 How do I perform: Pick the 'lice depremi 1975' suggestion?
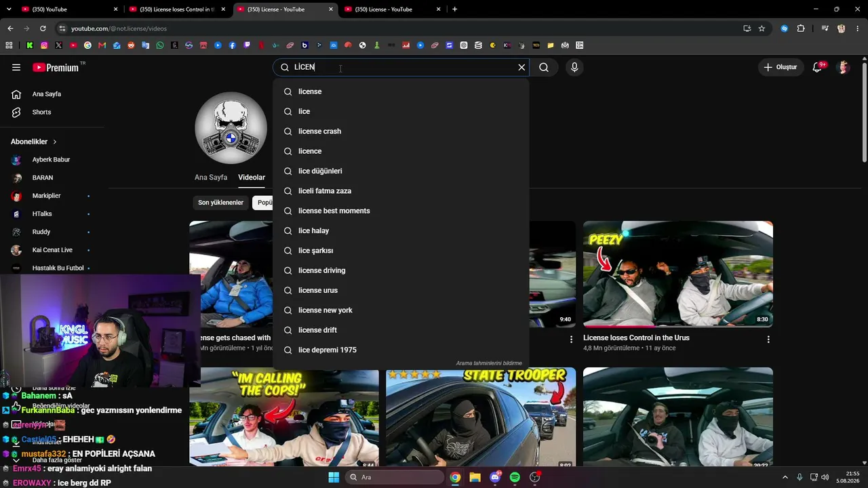click(401, 350)
